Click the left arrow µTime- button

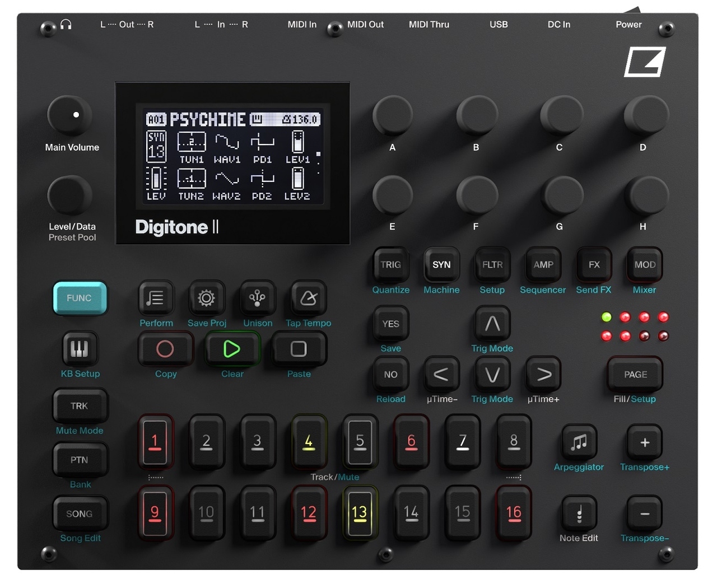coord(441,374)
